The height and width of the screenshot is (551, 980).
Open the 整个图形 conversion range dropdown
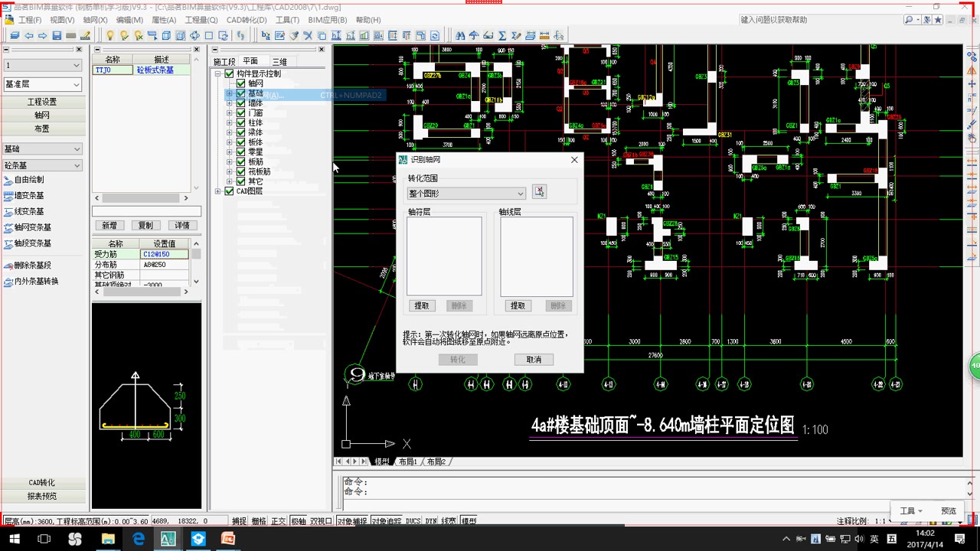(x=467, y=194)
